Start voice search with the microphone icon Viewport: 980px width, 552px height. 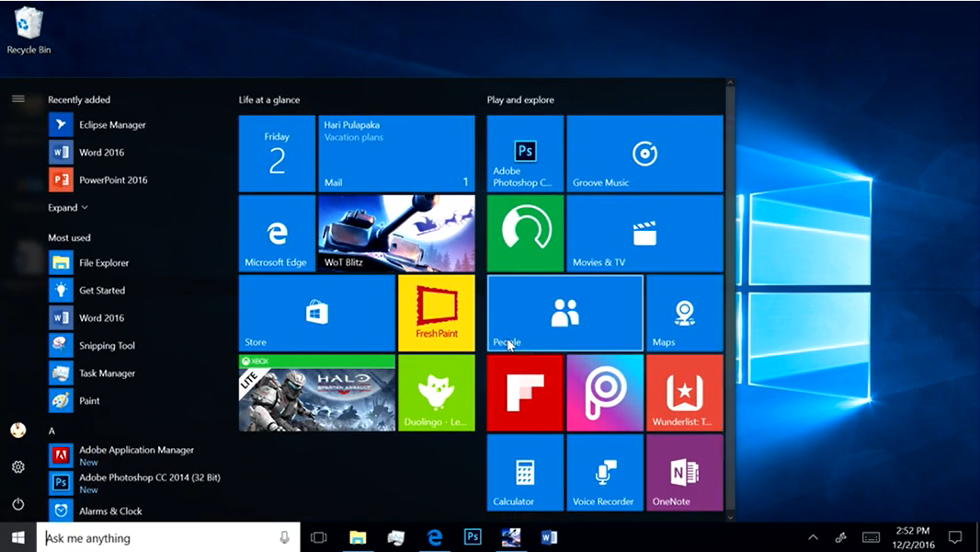287,537
